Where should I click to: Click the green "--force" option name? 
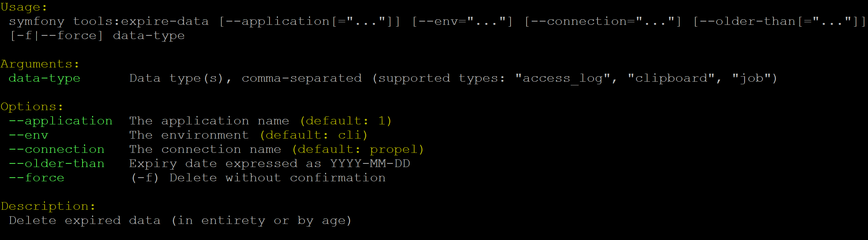pyautogui.click(x=37, y=178)
